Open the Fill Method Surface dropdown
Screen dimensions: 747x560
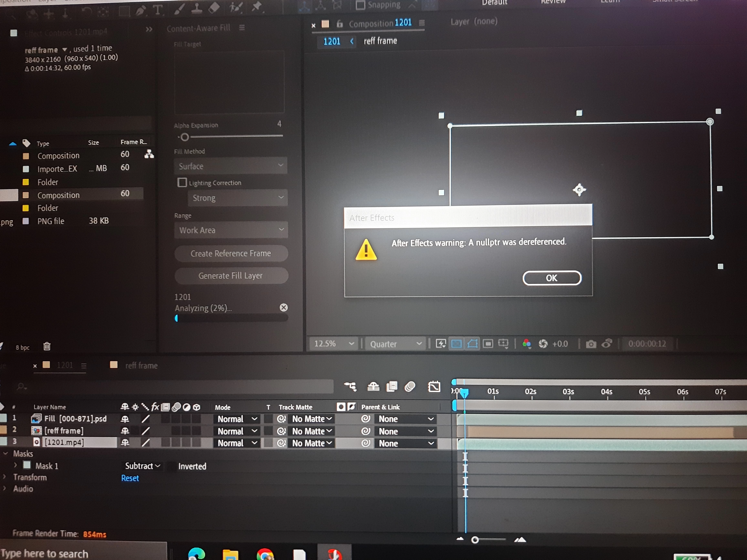[x=231, y=166]
